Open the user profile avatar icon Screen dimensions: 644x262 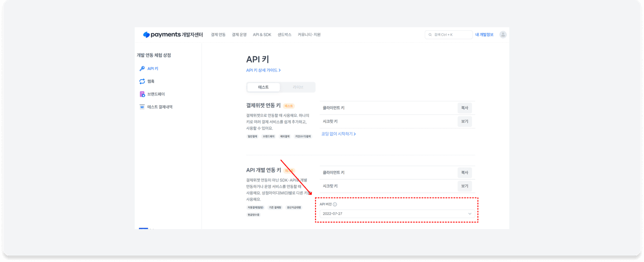tap(503, 35)
